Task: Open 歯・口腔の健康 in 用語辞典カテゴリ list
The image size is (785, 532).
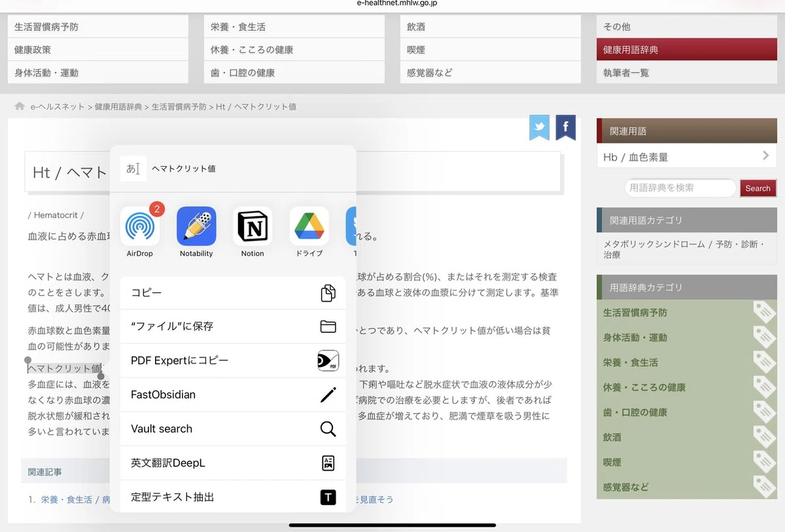Action: [x=635, y=412]
